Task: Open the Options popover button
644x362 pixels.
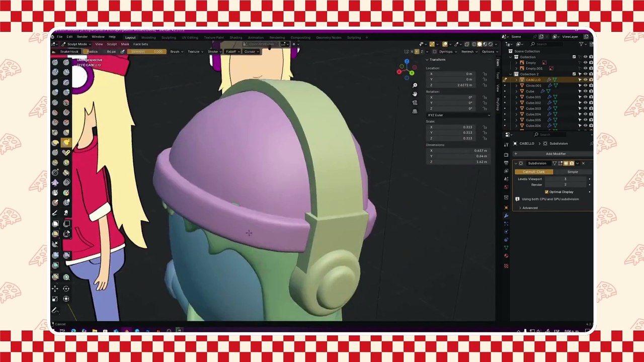Action: [488, 52]
